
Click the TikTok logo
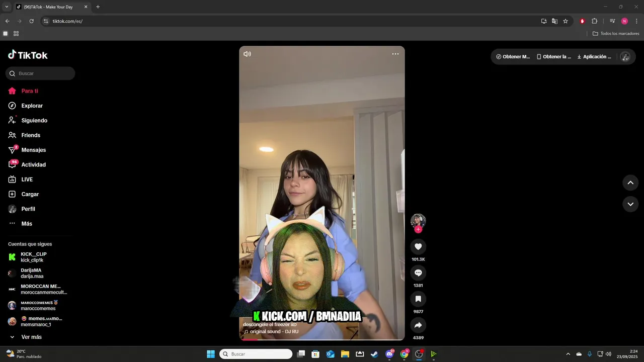click(28, 55)
